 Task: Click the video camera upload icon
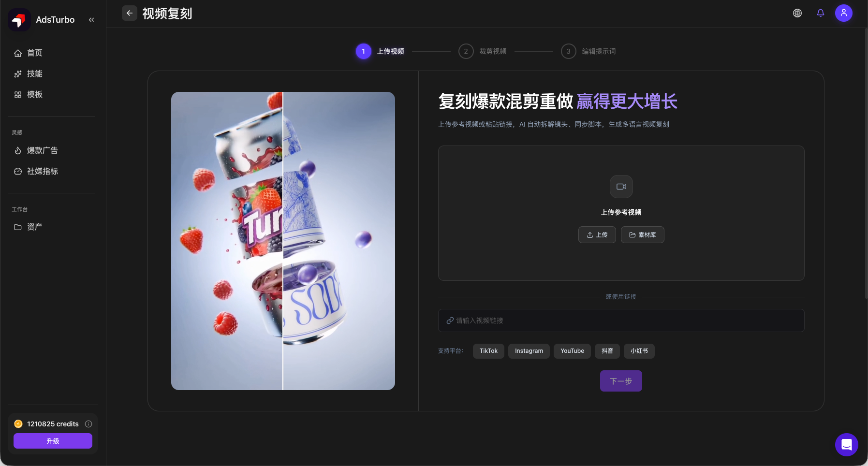coord(621,187)
